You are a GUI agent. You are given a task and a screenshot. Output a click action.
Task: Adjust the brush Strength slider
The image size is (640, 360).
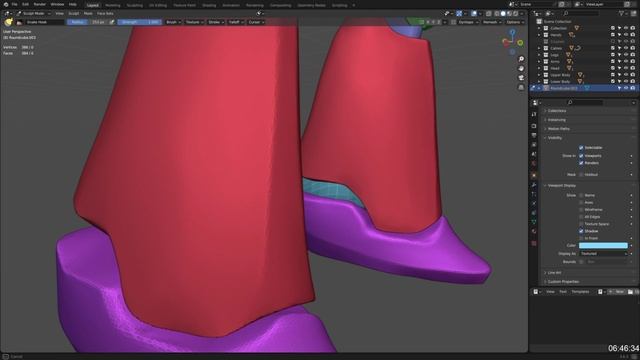(139, 22)
